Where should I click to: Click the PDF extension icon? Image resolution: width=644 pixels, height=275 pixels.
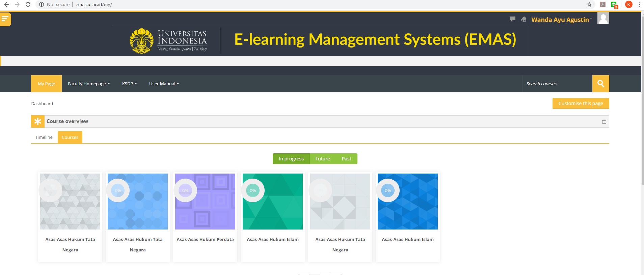603,4
